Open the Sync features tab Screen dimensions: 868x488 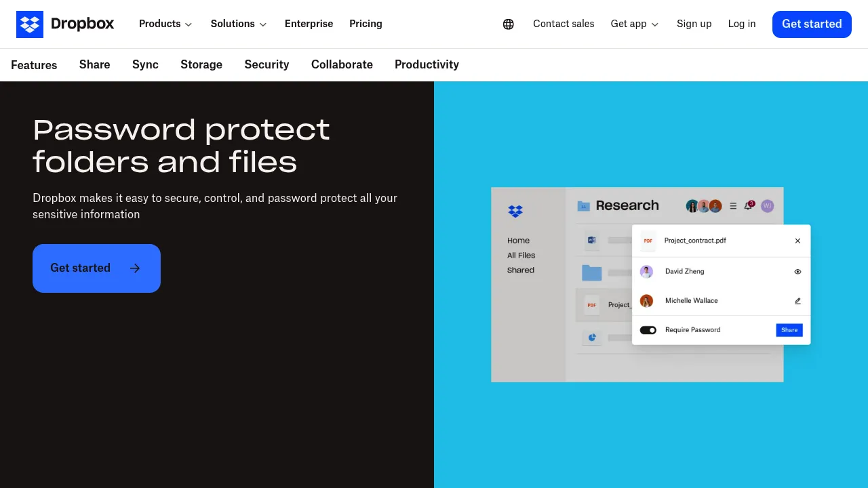pos(145,64)
